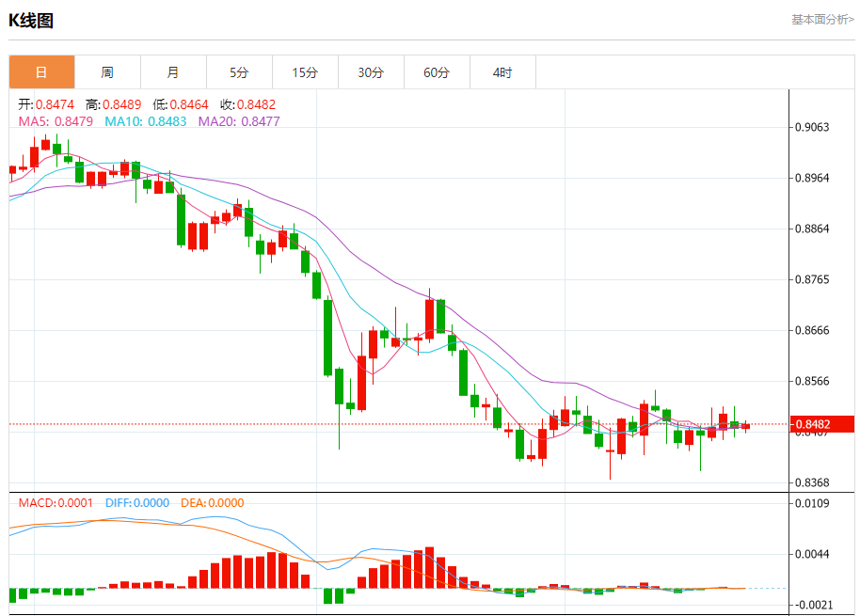Click the 0.8368 price axis label
This screenshot has height=616, width=860.
812,482
